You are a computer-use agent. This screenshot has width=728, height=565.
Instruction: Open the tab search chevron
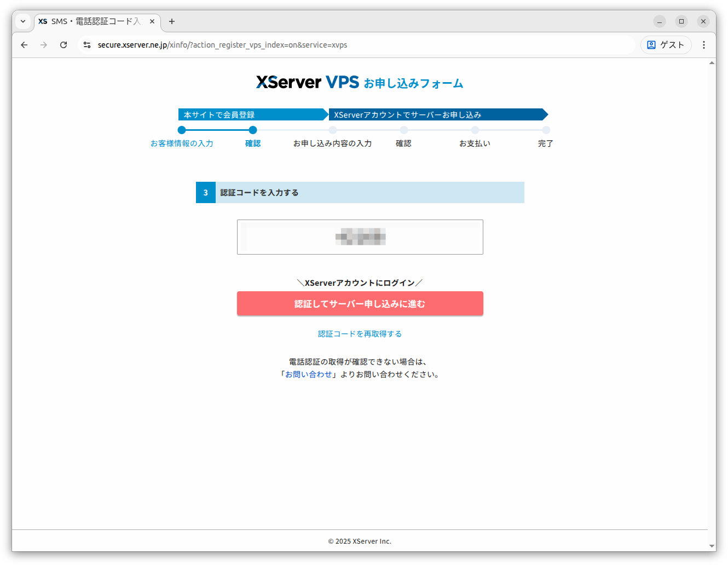pyautogui.click(x=22, y=21)
